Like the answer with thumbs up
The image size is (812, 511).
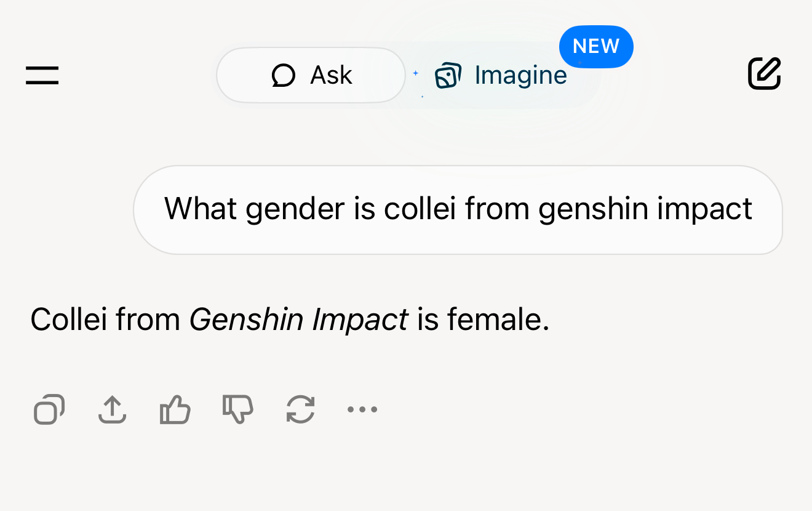point(175,409)
